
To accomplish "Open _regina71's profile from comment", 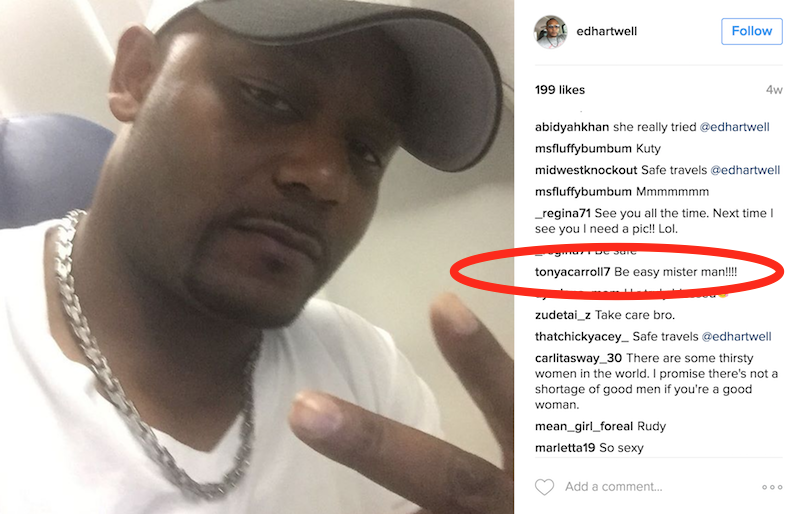I will 563,213.
